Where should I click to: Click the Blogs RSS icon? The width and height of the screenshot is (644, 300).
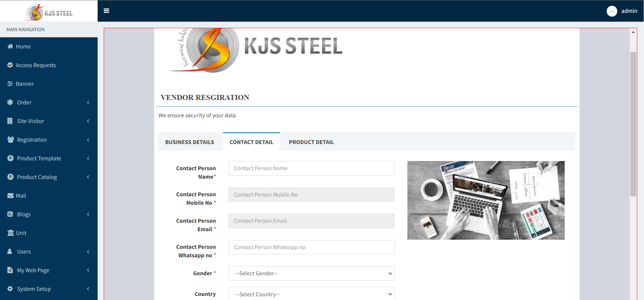pyautogui.click(x=10, y=214)
